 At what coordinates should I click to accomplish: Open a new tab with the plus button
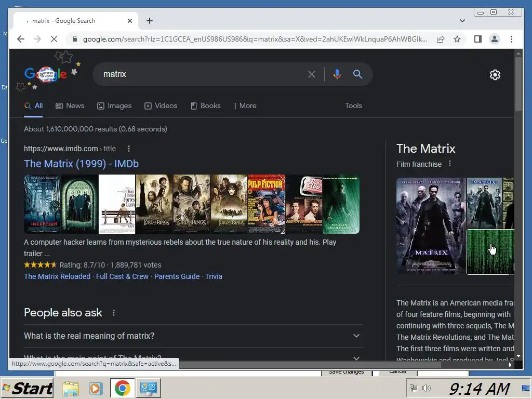pyautogui.click(x=150, y=21)
